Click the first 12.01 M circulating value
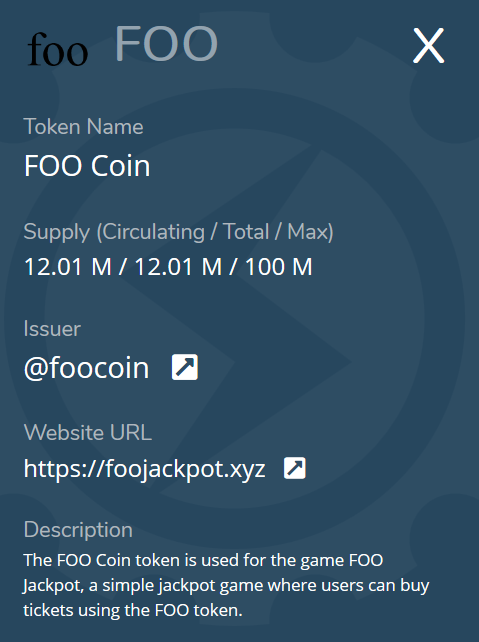Image resolution: width=479 pixels, height=642 pixels. 68,267
